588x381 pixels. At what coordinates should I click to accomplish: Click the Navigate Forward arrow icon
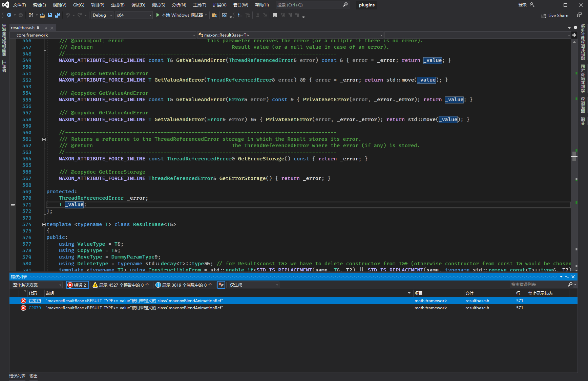21,15
